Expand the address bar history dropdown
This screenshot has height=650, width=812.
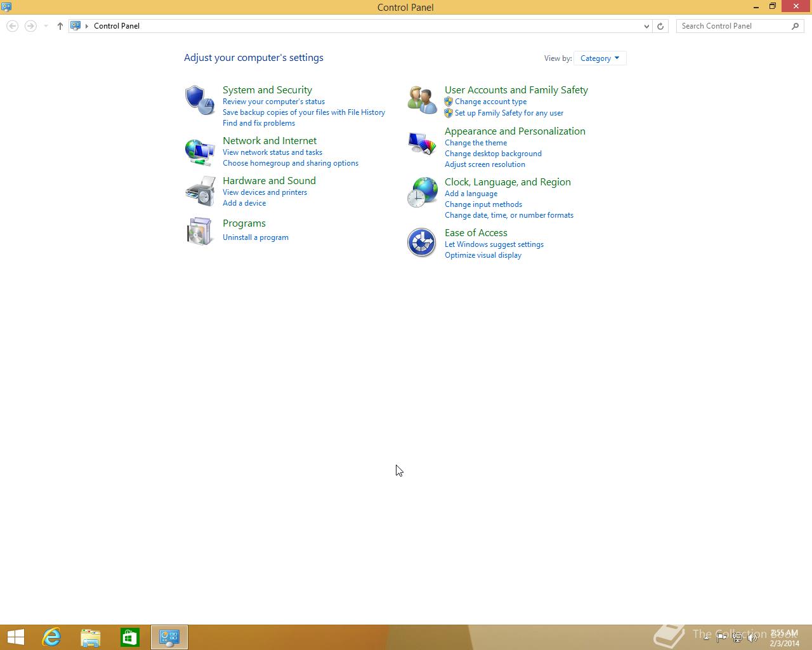point(646,26)
